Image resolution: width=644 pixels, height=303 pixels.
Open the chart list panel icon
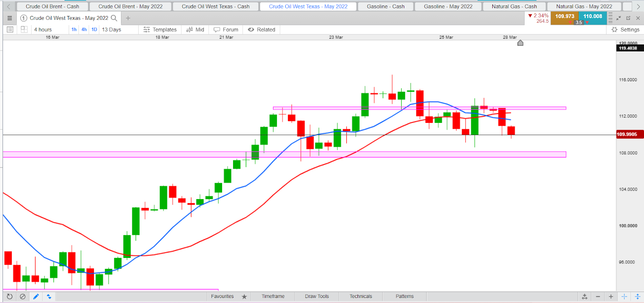[x=10, y=29]
